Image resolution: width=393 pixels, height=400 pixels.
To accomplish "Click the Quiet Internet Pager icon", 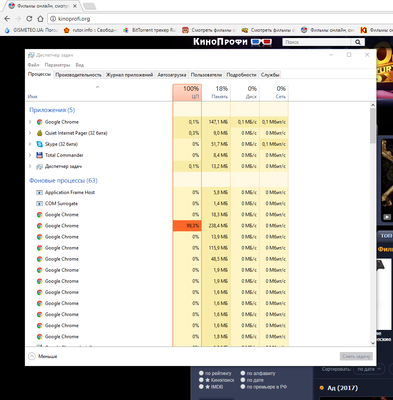I will 39,133.
